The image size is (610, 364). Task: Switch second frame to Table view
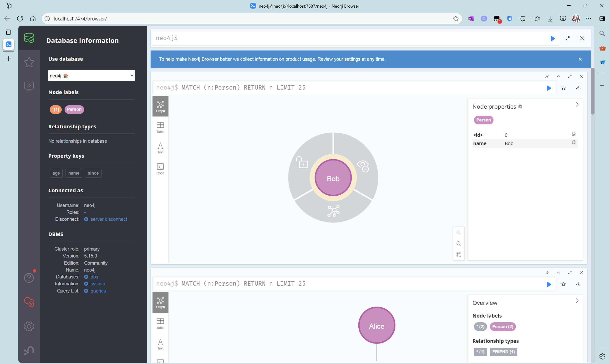pyautogui.click(x=160, y=324)
